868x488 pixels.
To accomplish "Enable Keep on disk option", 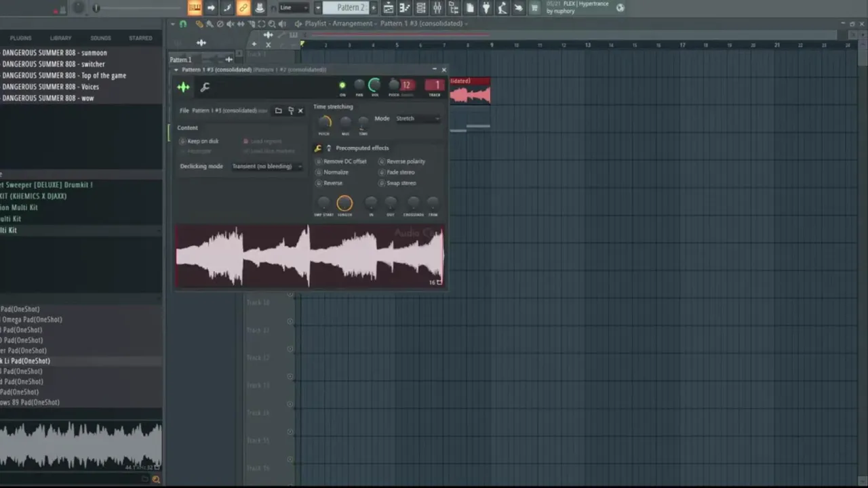I will coord(200,141).
